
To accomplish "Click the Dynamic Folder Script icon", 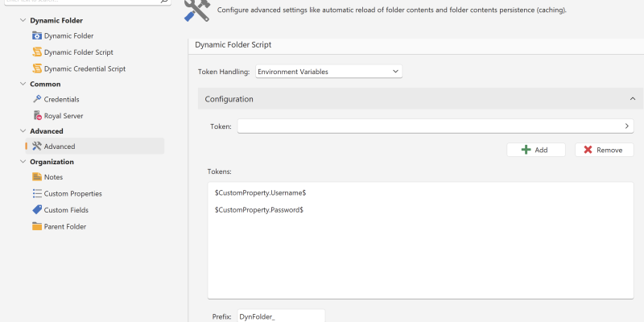I will (37, 52).
